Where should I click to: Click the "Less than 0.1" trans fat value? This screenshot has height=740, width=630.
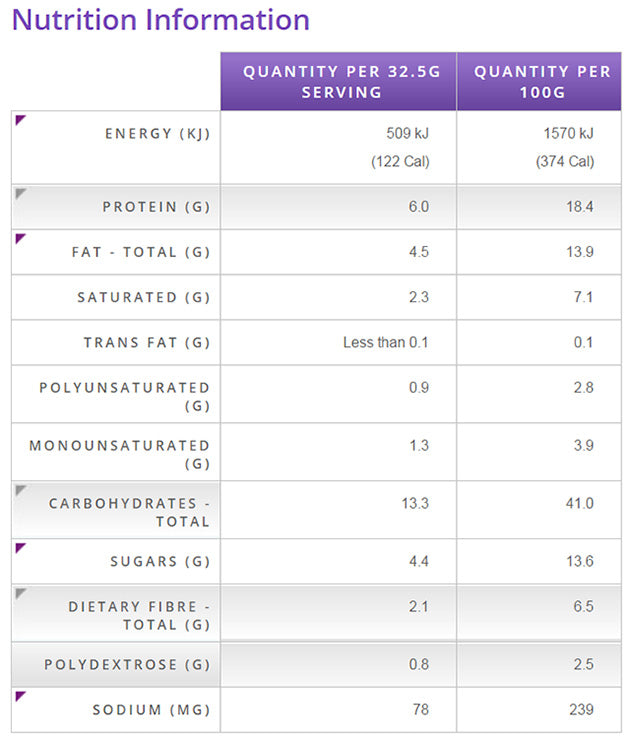click(385, 343)
